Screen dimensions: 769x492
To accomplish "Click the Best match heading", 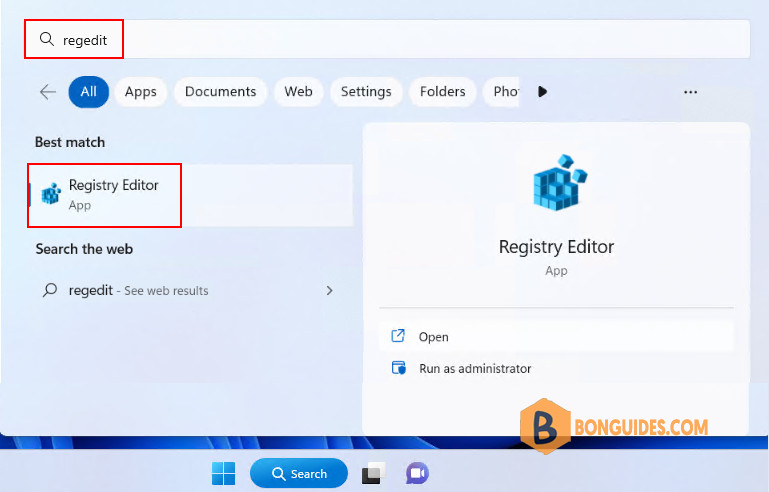I will [70, 142].
